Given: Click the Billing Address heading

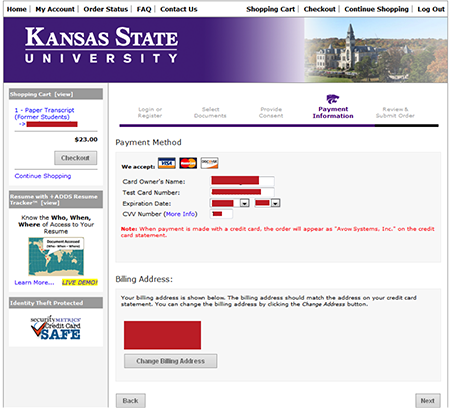Looking at the screenshot, I should (x=144, y=279).
